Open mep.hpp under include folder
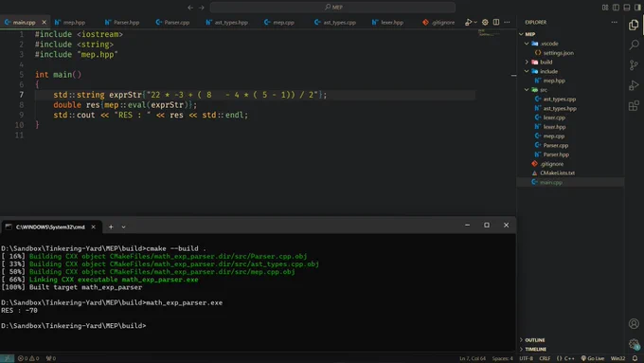The width and height of the screenshot is (644, 363). (x=554, y=81)
